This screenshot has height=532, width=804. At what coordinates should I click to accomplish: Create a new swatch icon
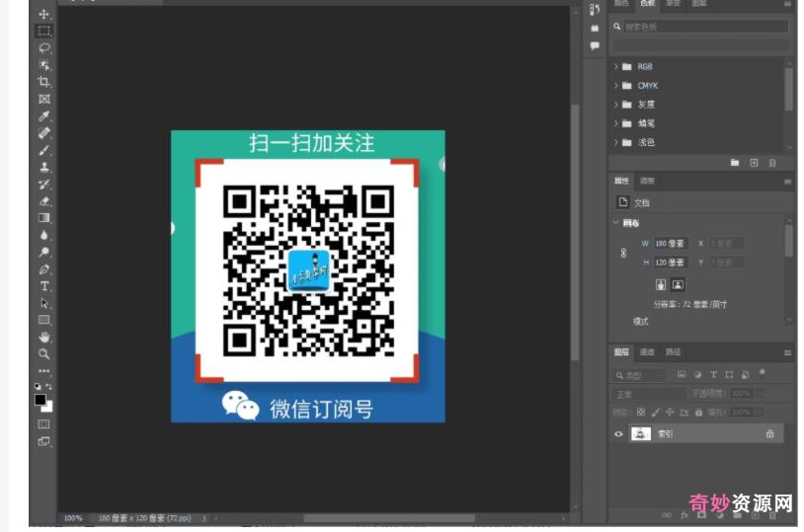[754, 163]
